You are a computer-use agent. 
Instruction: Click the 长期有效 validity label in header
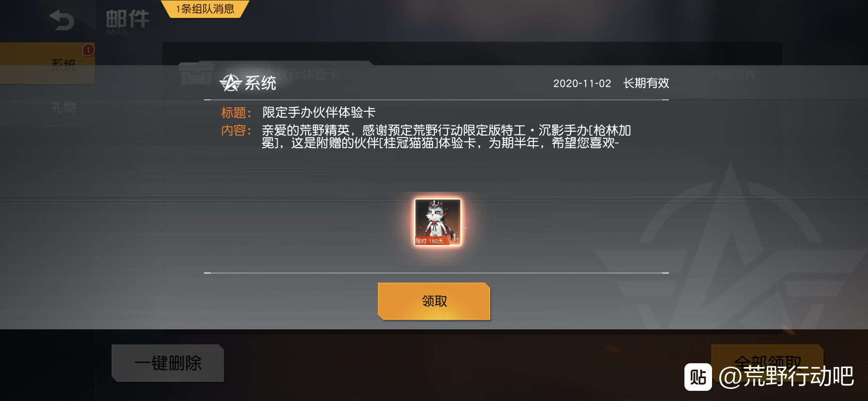pos(646,83)
